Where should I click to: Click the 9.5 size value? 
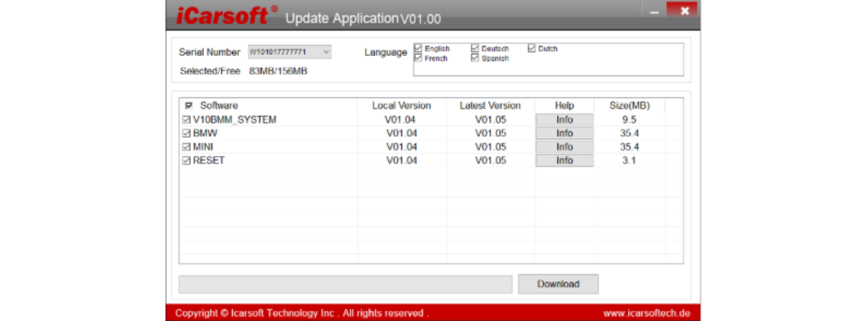629,120
